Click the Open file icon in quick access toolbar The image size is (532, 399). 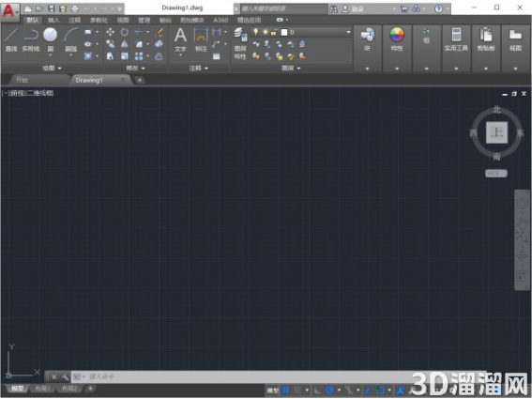[x=39, y=8]
